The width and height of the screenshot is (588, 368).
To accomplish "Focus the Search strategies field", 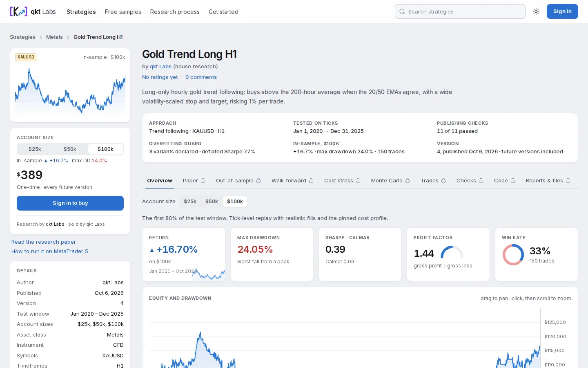I will [x=460, y=11].
